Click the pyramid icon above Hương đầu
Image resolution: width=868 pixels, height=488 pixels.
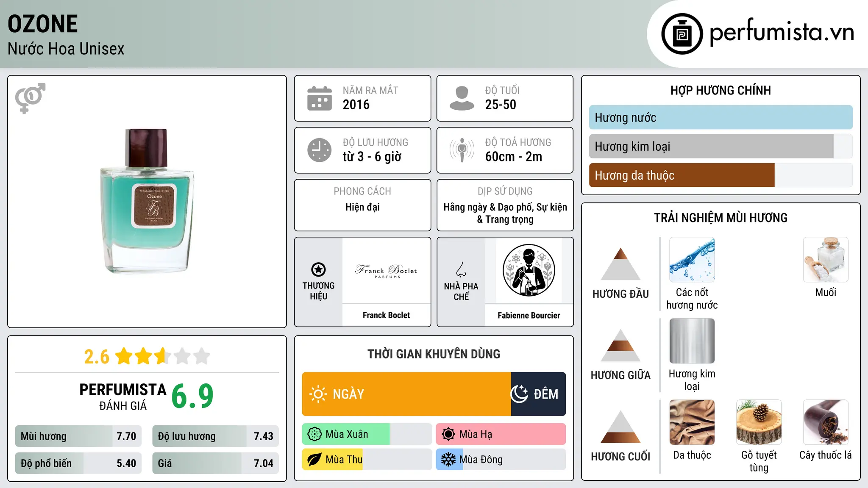(x=620, y=264)
